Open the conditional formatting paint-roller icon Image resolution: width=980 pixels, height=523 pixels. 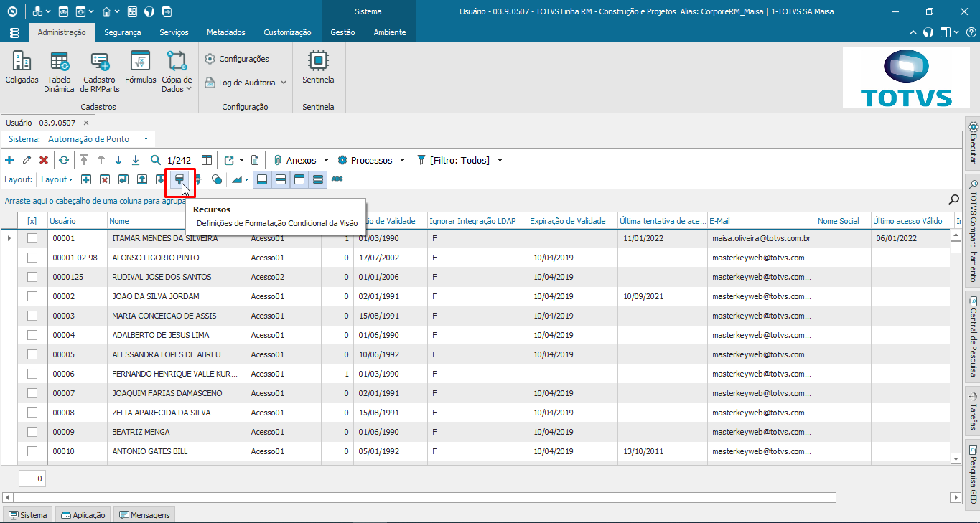click(x=179, y=179)
